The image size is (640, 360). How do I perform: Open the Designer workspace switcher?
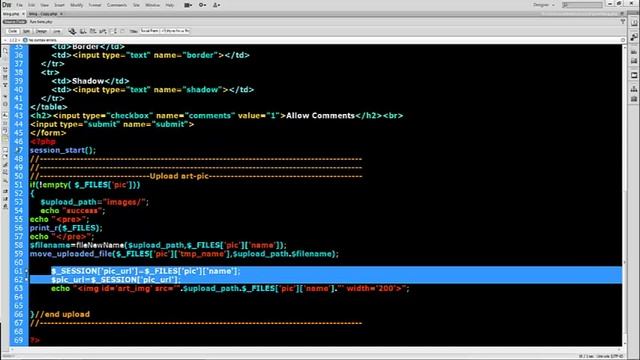pos(544,5)
